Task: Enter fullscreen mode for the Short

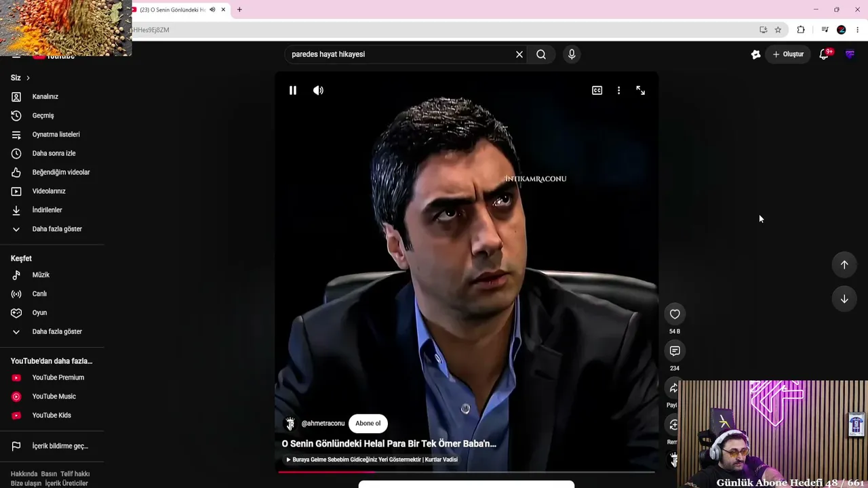Action: point(640,90)
